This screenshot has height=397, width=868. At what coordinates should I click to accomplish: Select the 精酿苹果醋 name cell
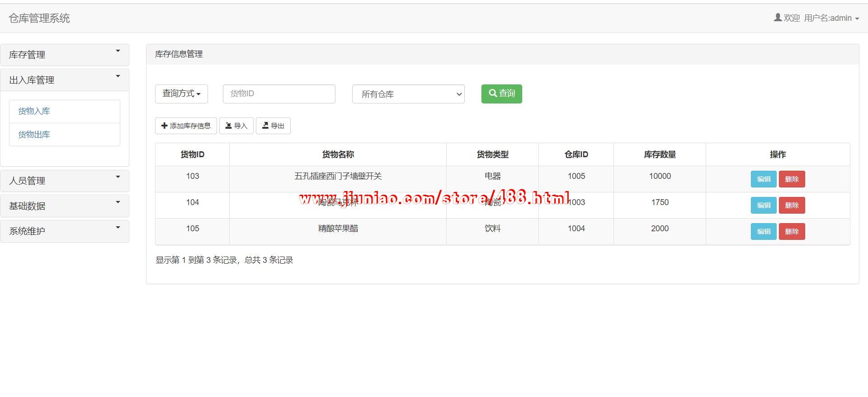(x=338, y=231)
